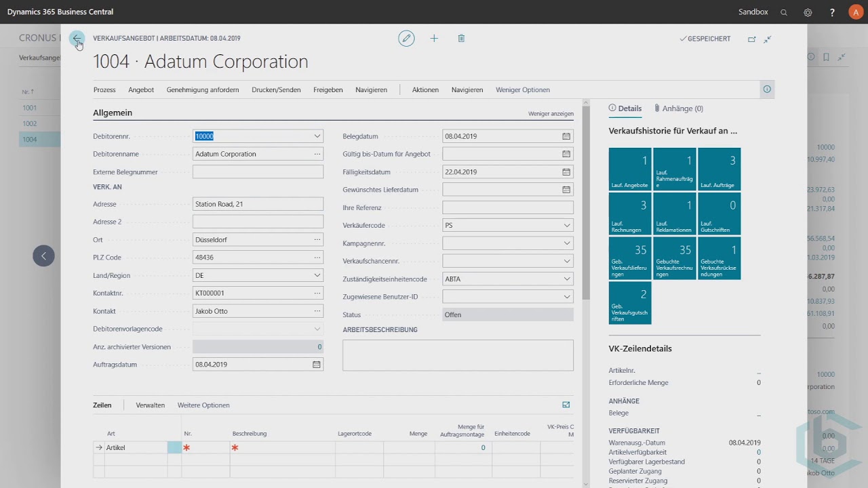Open the Debitorennr. dropdown arrow
The image size is (868, 488).
click(x=317, y=136)
